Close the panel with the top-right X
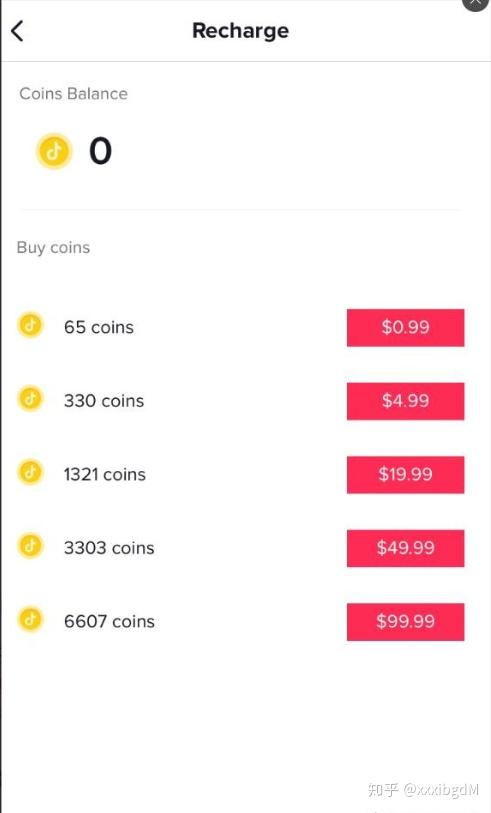The width and height of the screenshot is (491, 813). [x=475, y=3]
